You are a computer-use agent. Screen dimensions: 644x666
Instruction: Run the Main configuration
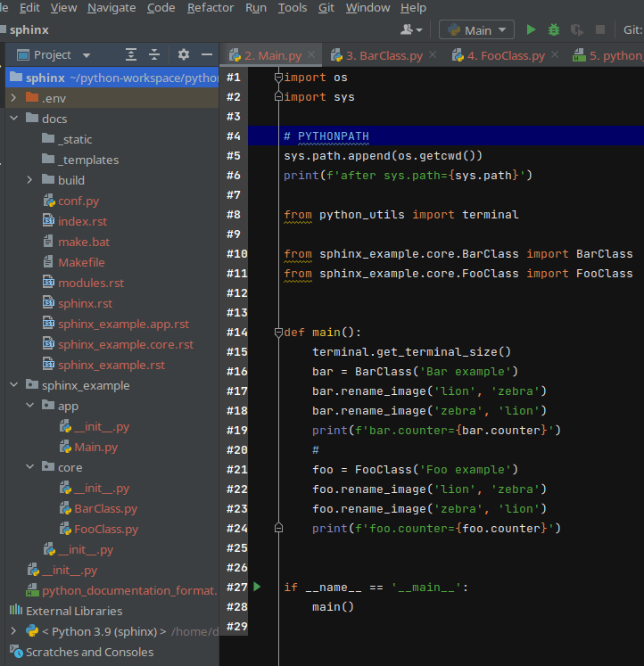click(531, 29)
